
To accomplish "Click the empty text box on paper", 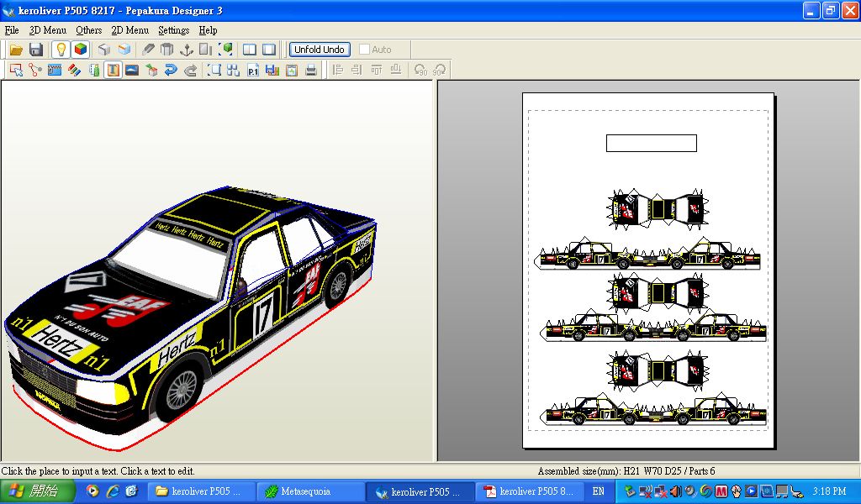I will click(x=651, y=144).
